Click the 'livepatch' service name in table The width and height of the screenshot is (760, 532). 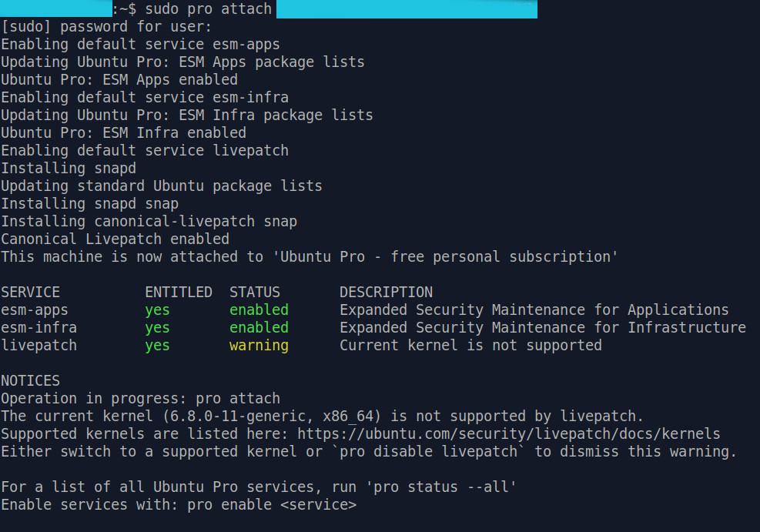39,346
